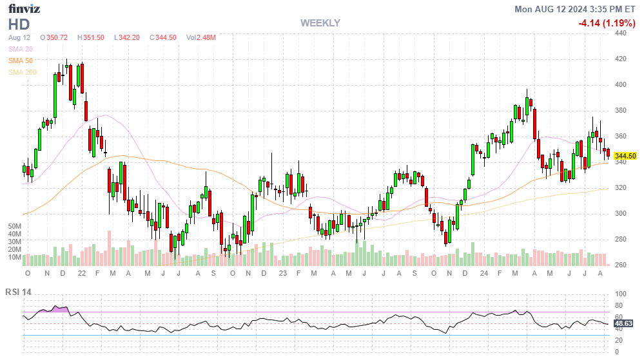The height and width of the screenshot is (362, 644).
Task: Click the 50M volume axis label
Action: (x=15, y=227)
